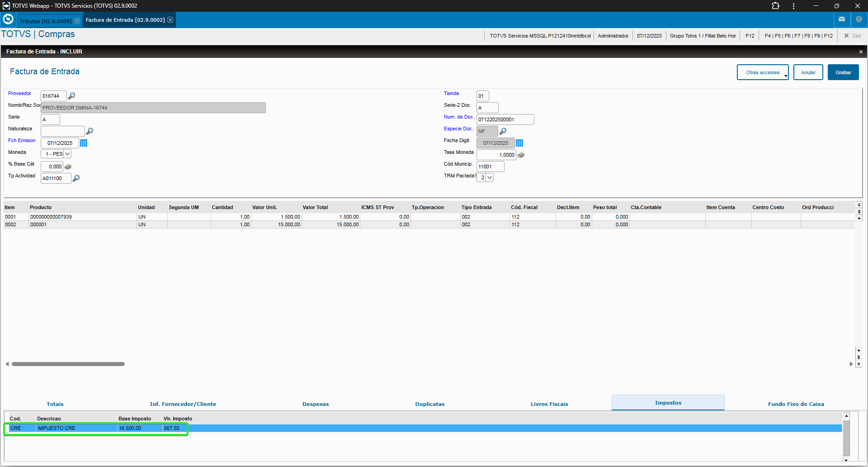Focus the Fch Emision date field

click(x=60, y=143)
